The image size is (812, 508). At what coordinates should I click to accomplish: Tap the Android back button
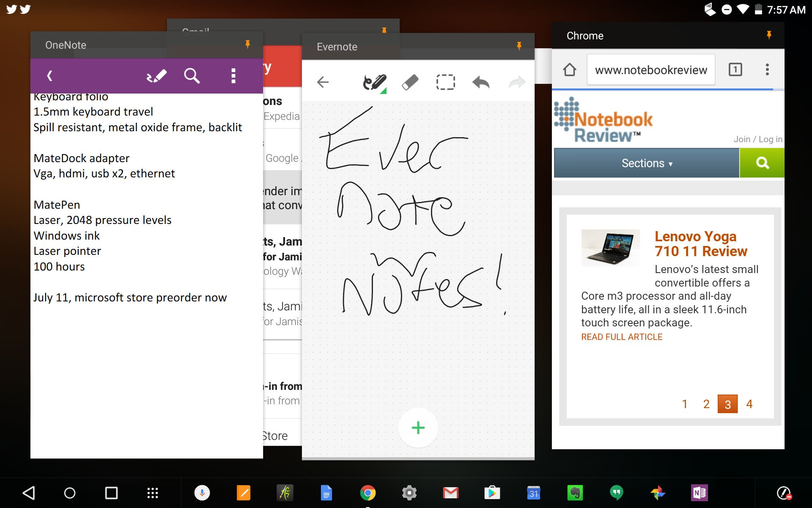[29, 493]
